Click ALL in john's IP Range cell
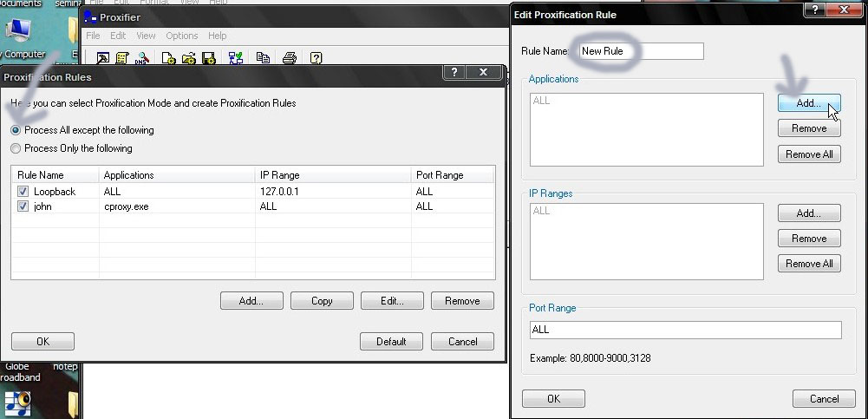The image size is (868, 419). tap(269, 206)
